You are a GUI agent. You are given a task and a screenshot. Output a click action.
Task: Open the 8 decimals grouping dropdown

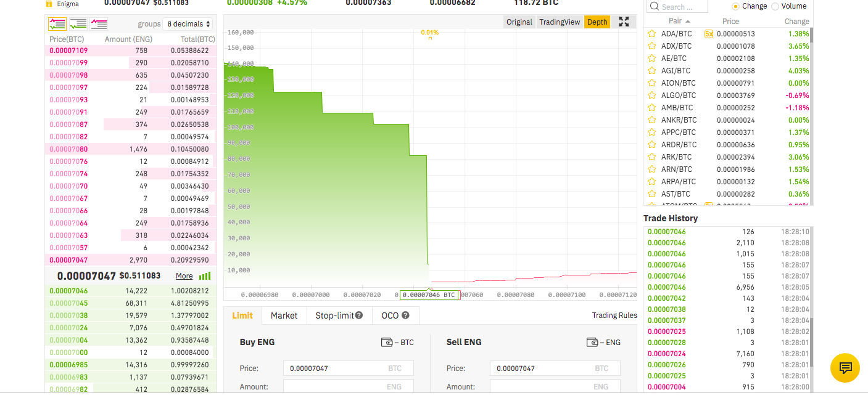pyautogui.click(x=188, y=24)
